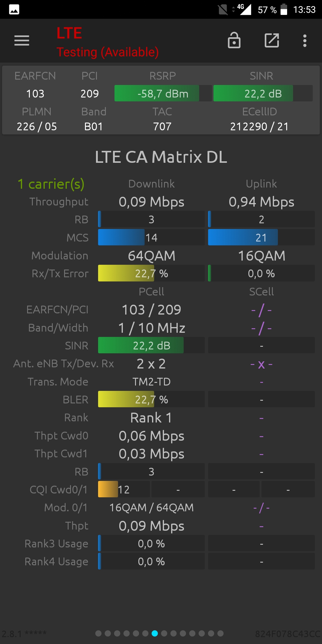
Task: Go to the first page indicator dot
Action: pyautogui.click(x=98, y=633)
